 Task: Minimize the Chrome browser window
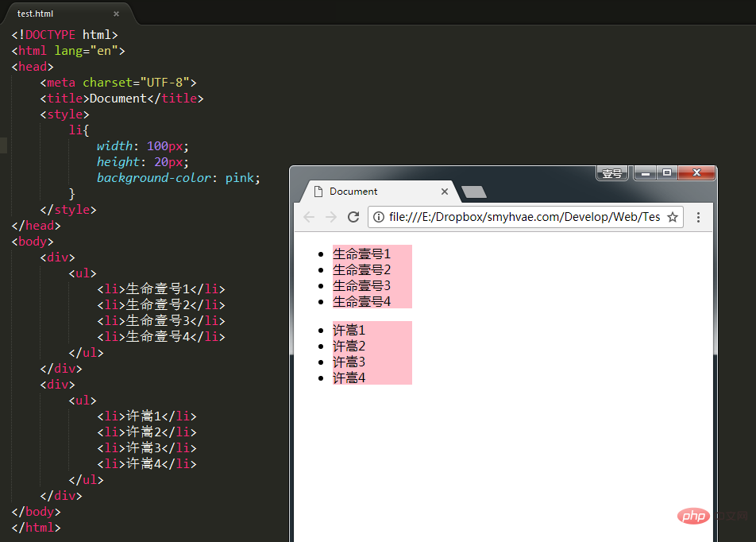[x=646, y=173]
